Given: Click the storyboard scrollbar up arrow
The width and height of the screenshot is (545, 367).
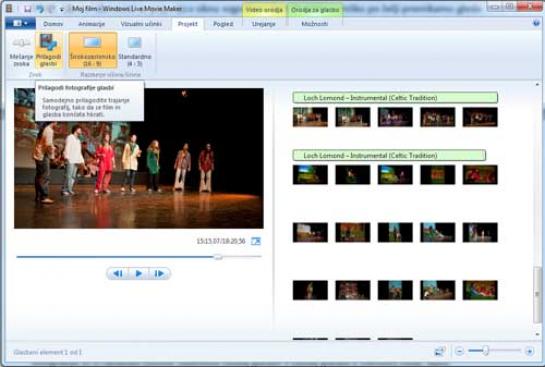Looking at the screenshot, I should 537,84.
